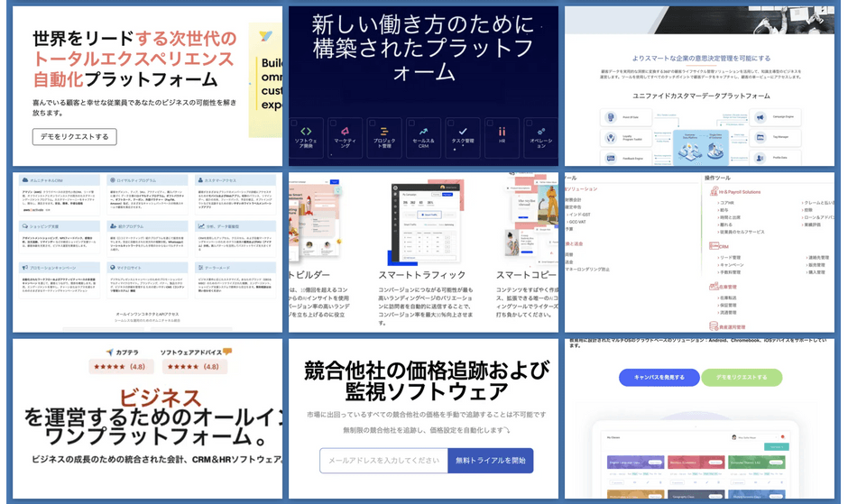Viewport: 848px width, 504px height.
Task: Click the people icon for HR
Action: (502, 131)
